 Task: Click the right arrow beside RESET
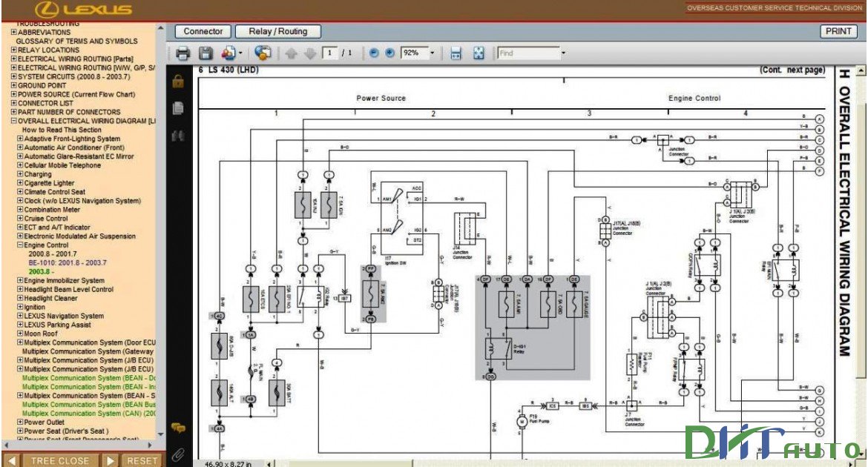click(110, 460)
